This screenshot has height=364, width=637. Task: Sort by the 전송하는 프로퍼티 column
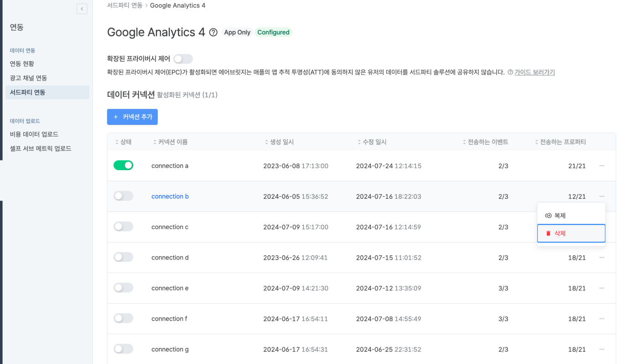pos(560,142)
